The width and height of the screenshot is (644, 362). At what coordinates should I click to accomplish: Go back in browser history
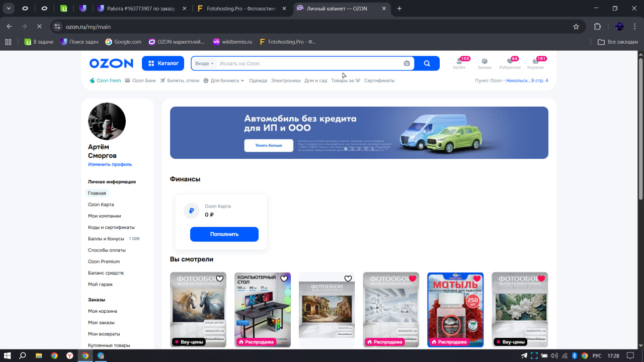[x=9, y=27]
